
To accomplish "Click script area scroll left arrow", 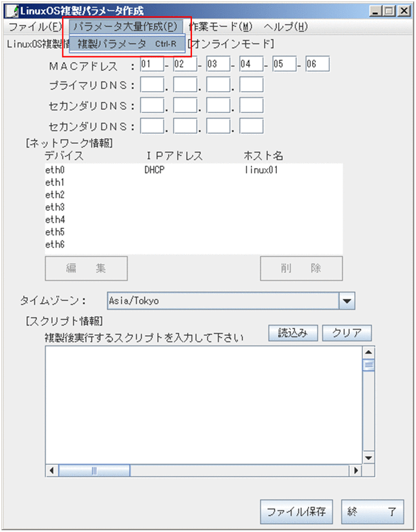I will 52,471.
